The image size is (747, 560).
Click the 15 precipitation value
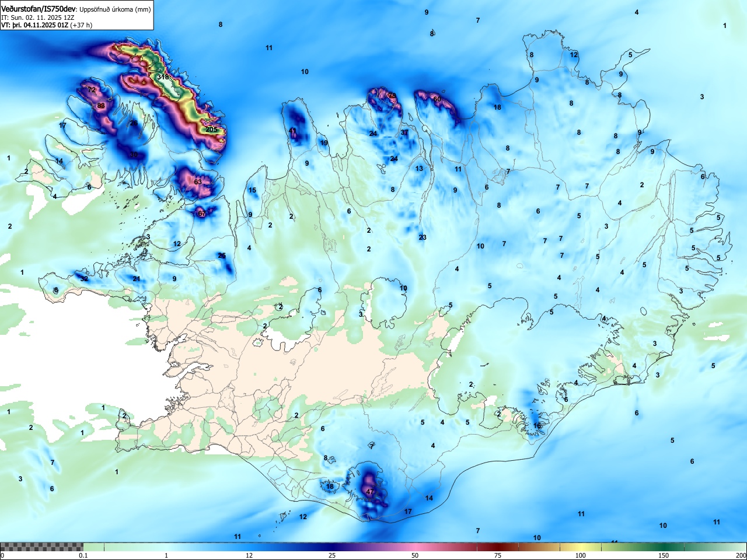point(252,190)
